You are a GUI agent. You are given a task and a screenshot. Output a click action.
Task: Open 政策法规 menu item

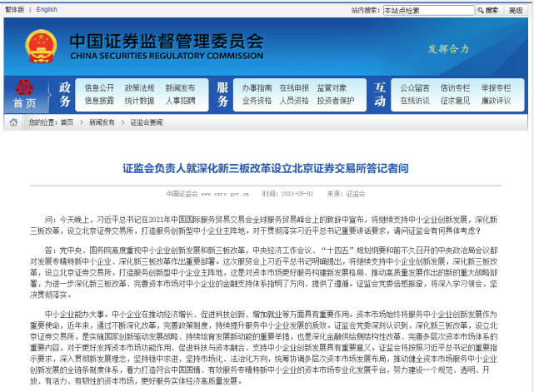click(x=140, y=88)
